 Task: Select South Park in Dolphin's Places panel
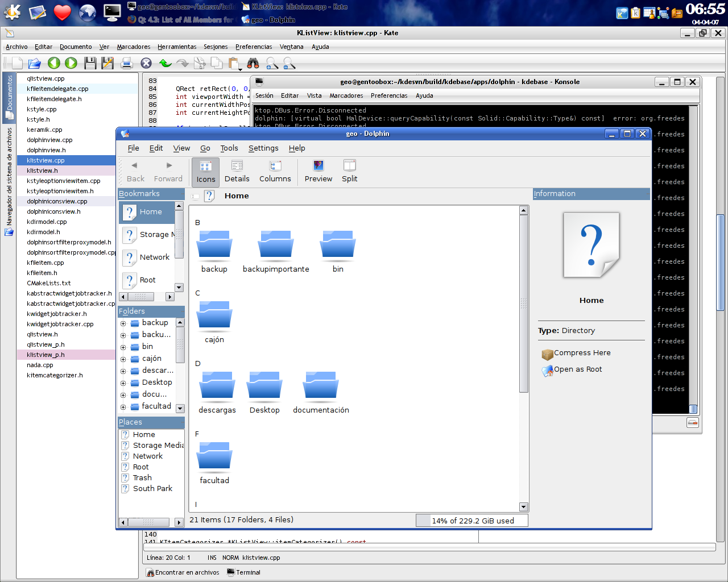tap(152, 489)
